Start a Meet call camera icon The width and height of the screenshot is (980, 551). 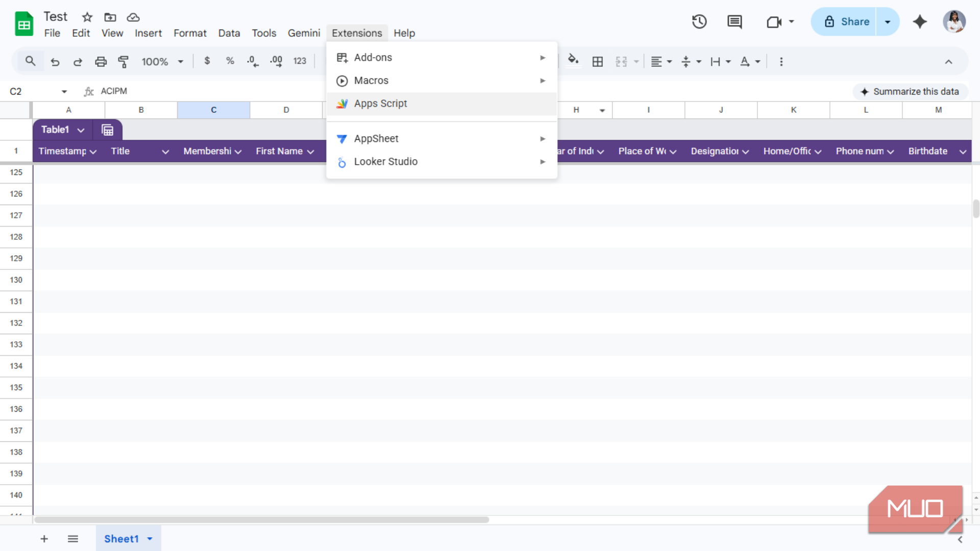tap(774, 22)
